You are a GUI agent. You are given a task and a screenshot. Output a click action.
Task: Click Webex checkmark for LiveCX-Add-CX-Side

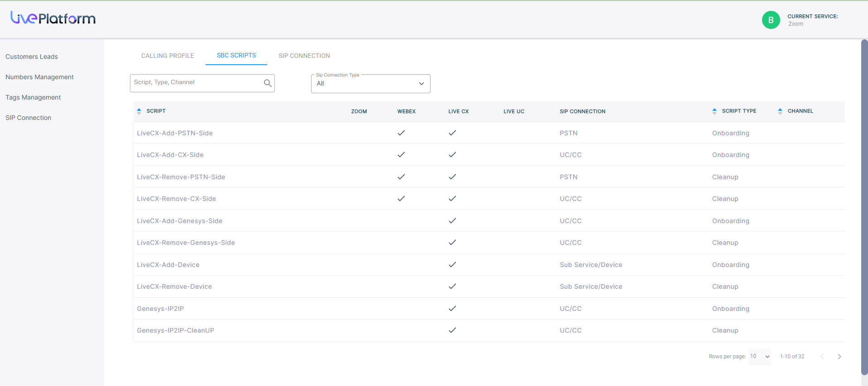(401, 155)
